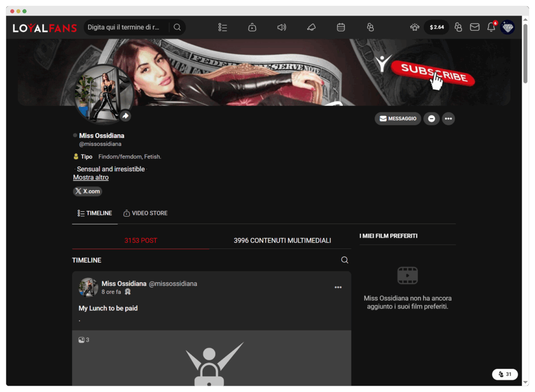Search the timeline with magnifier icon
535x392 pixels.
[344, 260]
